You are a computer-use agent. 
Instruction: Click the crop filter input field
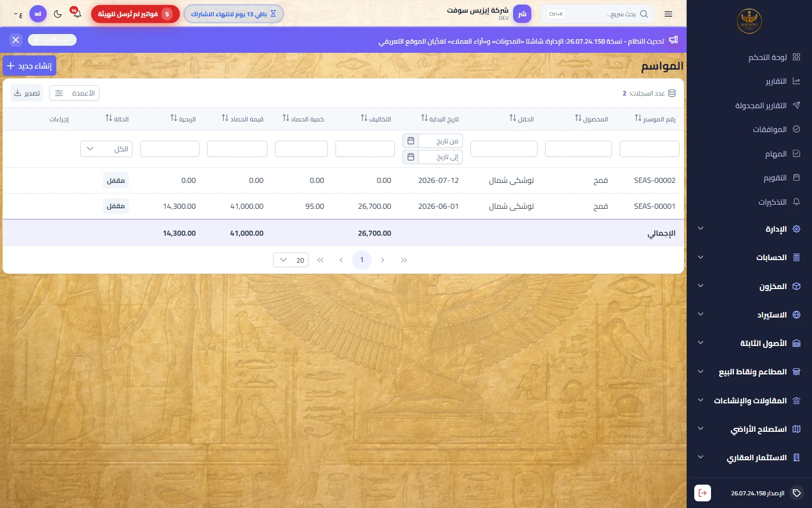tap(578, 149)
